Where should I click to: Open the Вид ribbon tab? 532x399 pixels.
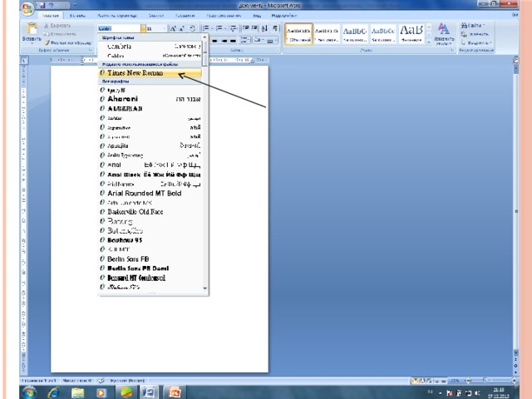(x=257, y=16)
